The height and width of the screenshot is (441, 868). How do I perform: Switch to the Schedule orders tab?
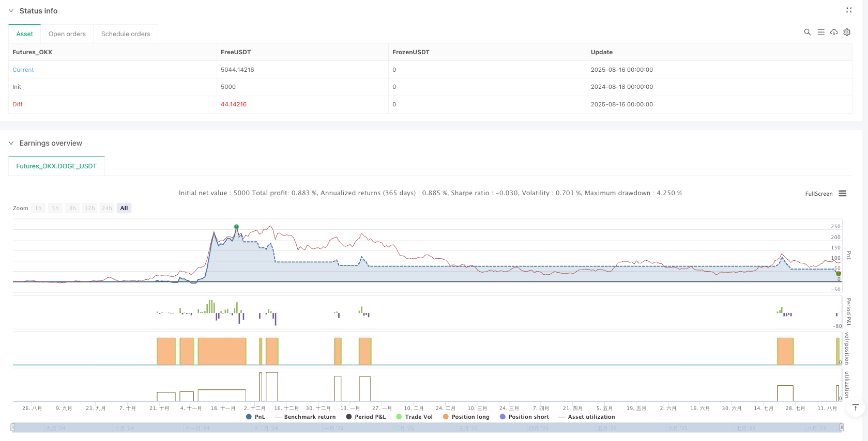126,34
